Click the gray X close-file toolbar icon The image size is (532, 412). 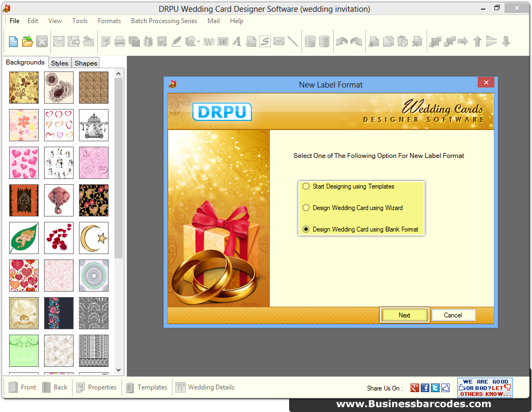[42, 42]
